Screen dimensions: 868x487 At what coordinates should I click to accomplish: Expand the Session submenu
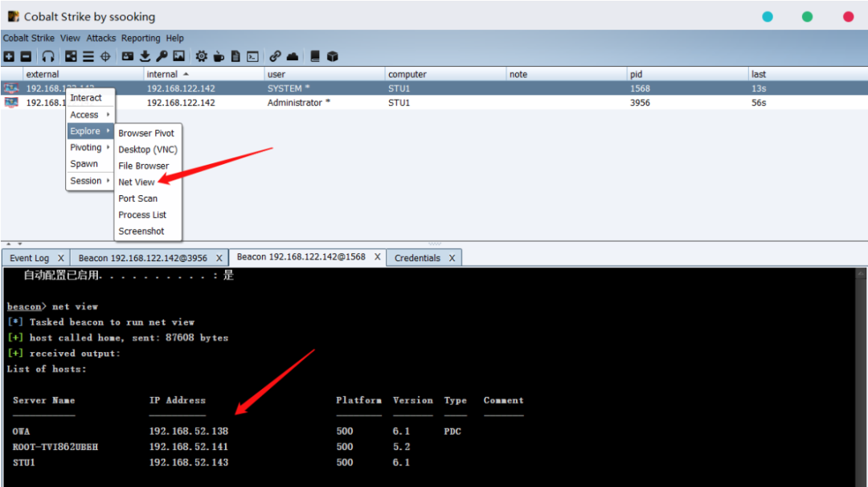click(90, 181)
